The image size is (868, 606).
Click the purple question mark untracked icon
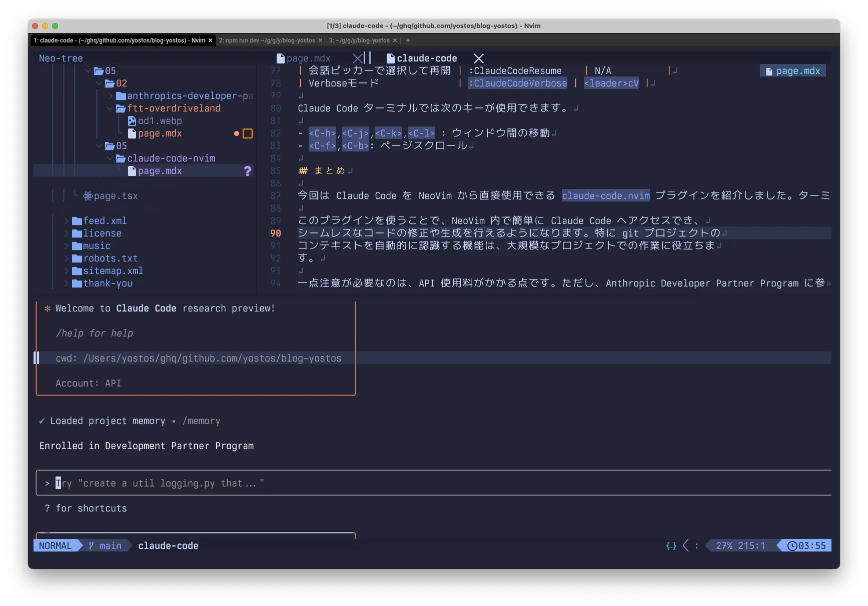[247, 171]
